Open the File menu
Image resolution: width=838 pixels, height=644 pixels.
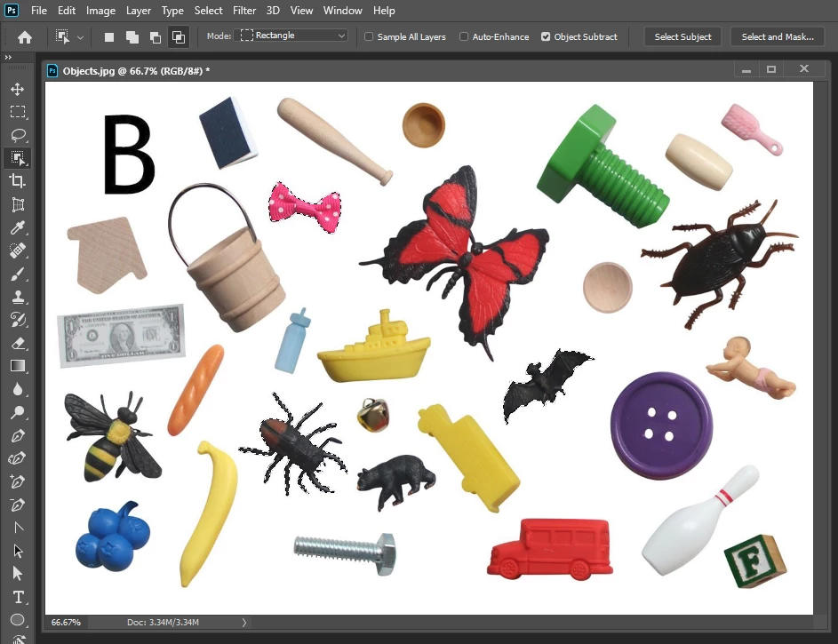click(x=39, y=10)
